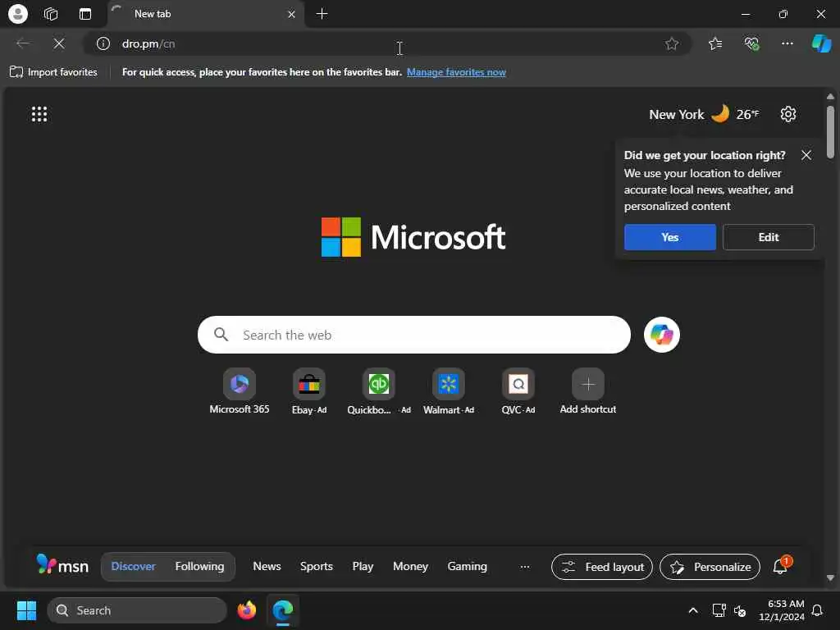Open the Play category

pos(363,566)
